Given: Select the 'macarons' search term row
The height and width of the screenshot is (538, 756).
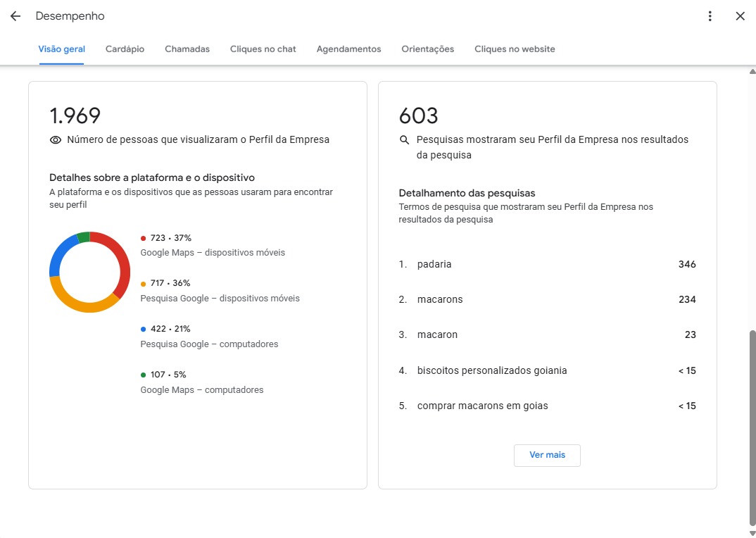Looking at the screenshot, I should tap(547, 300).
